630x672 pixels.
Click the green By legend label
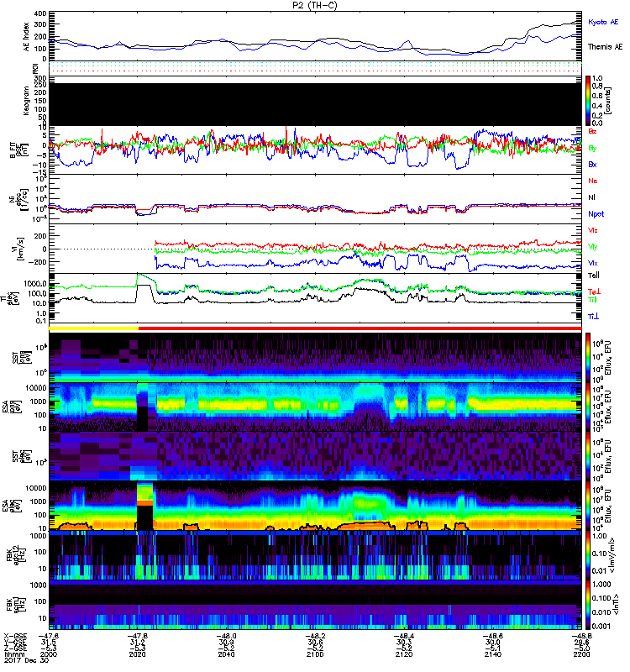592,148
